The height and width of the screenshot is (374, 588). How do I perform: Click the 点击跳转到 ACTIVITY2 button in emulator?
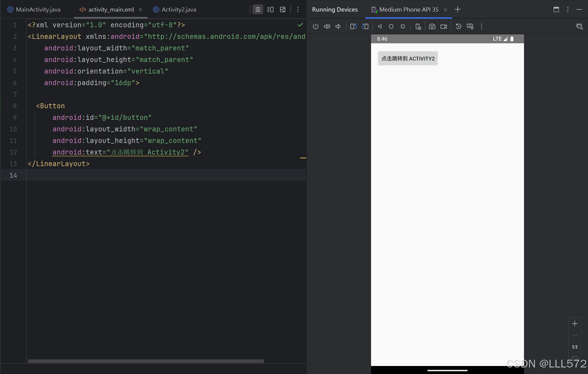pyautogui.click(x=408, y=58)
